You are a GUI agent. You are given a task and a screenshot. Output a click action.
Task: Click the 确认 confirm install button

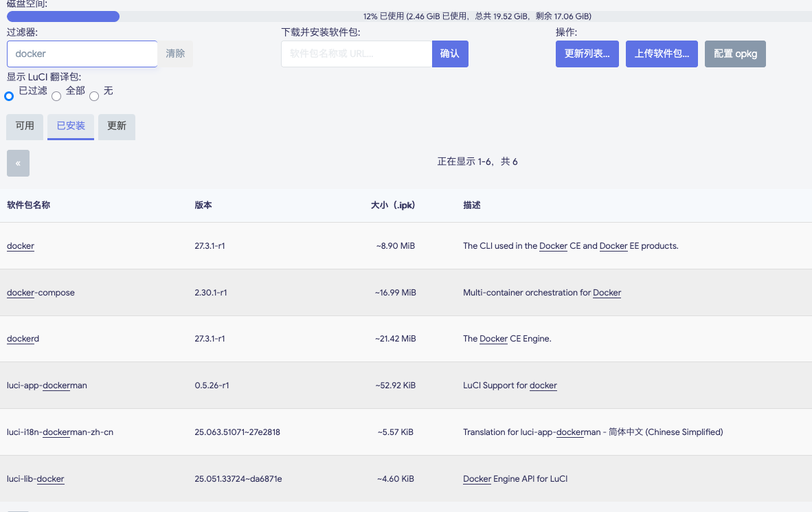pyautogui.click(x=450, y=54)
